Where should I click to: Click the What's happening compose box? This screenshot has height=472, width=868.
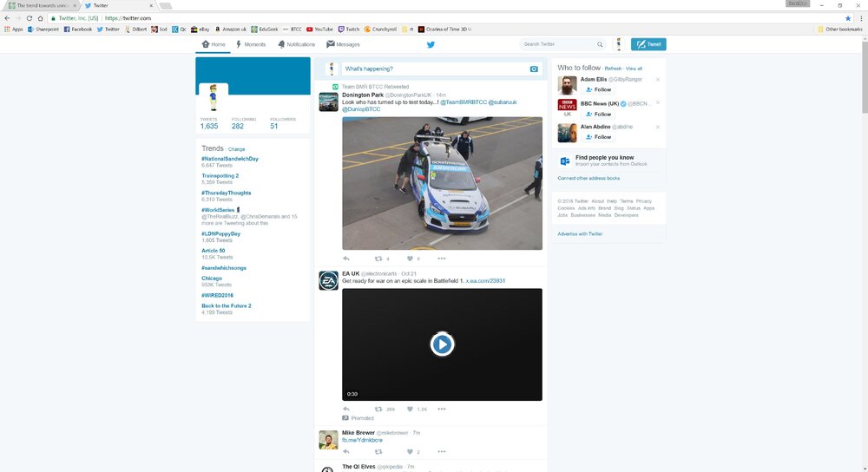(441, 69)
